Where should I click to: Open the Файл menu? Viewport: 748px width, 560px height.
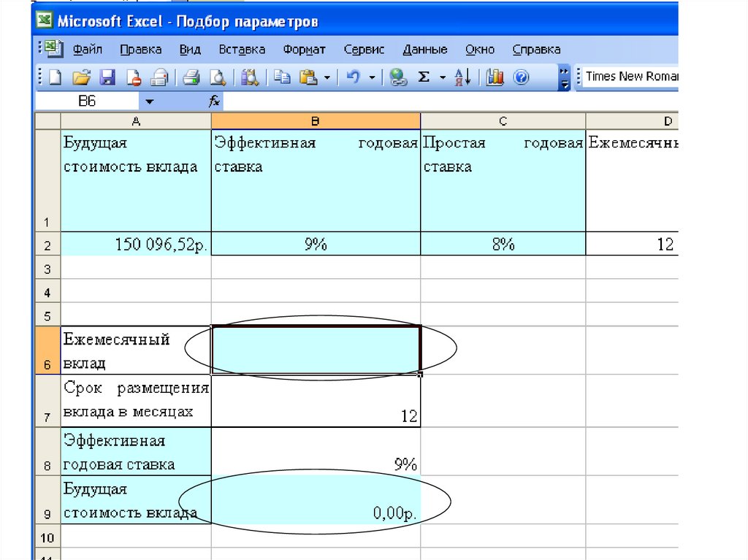coord(88,50)
